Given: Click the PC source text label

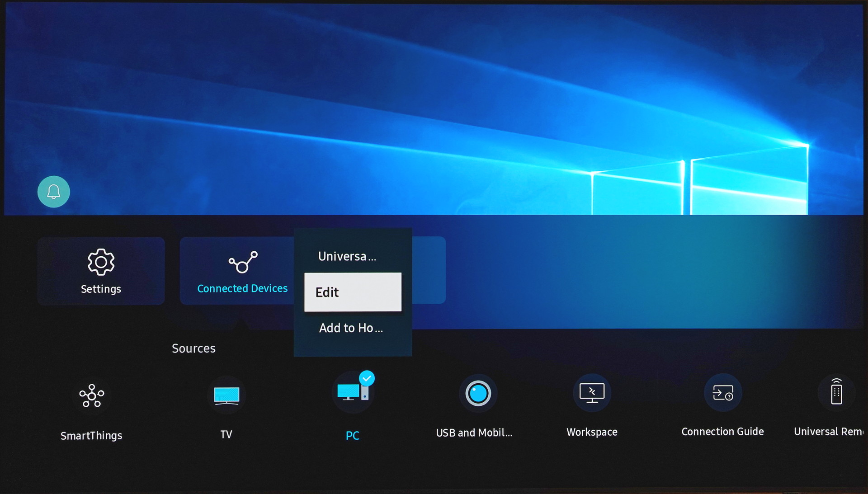Looking at the screenshot, I should click(352, 436).
